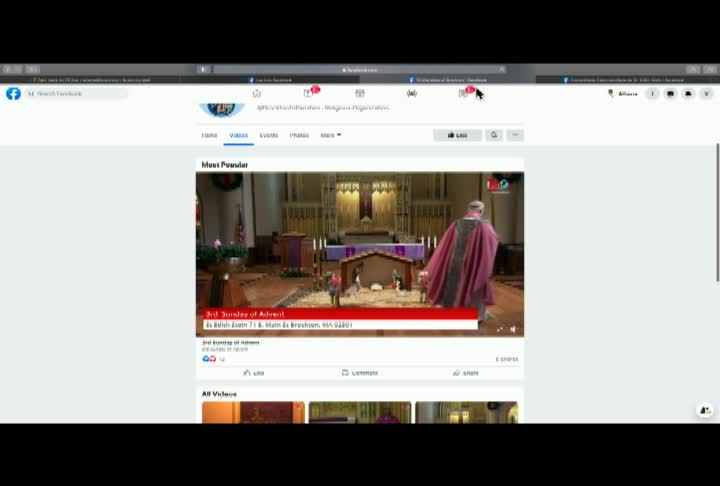Expand the More dropdown in page tabs
Screen dimensions: 720x486
tap(331, 135)
